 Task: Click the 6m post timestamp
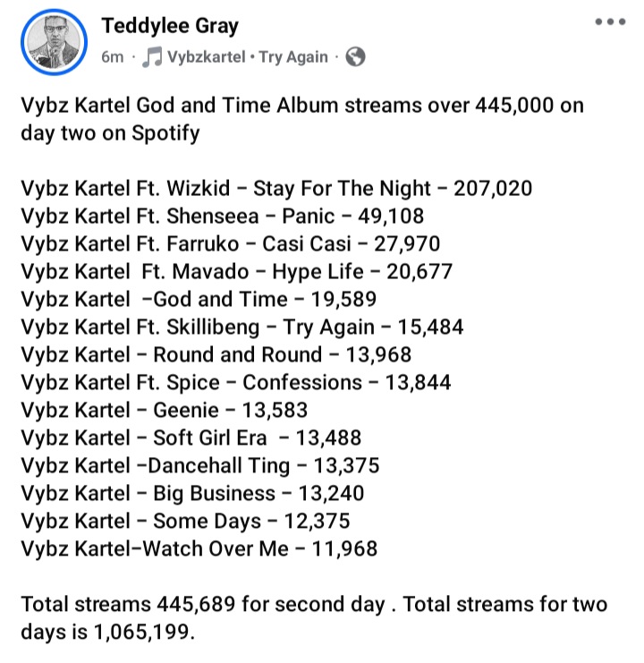pyautogui.click(x=113, y=57)
